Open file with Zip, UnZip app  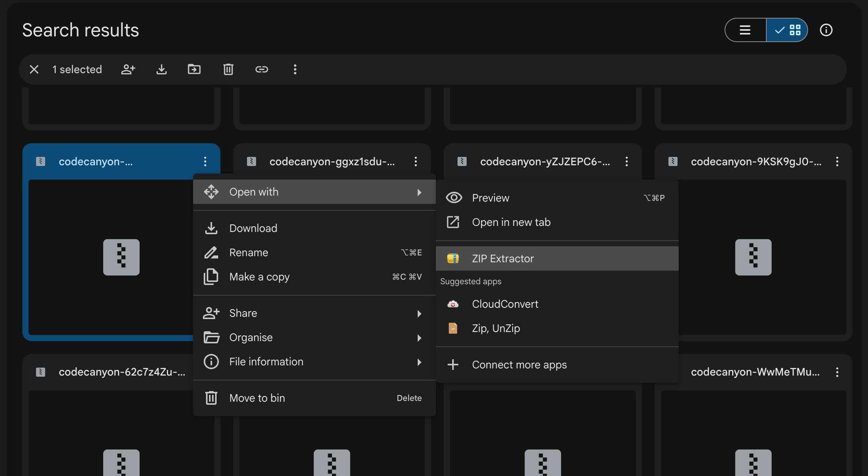click(557, 328)
